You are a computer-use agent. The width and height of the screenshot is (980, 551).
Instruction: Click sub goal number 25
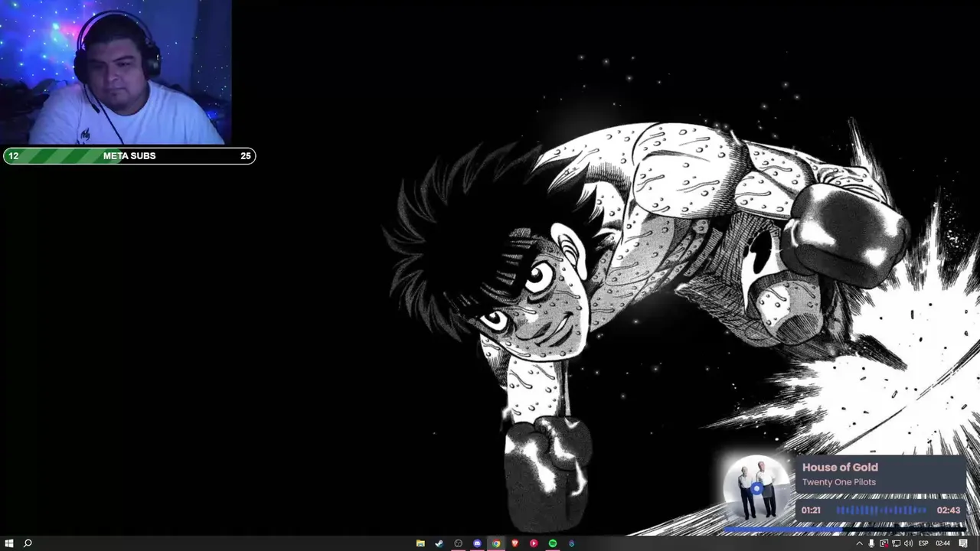(x=245, y=156)
